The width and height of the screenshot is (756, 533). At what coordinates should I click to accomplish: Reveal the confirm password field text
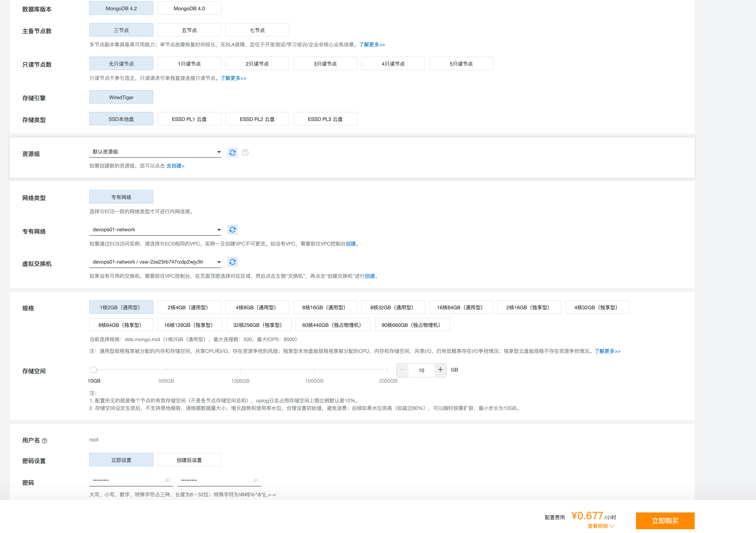[255, 480]
